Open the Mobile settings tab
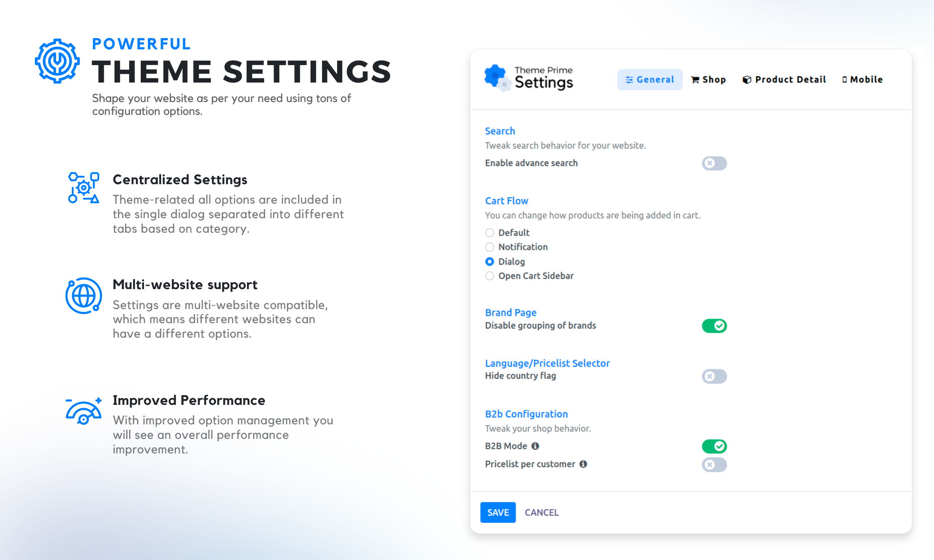The image size is (934, 560). 862,80
